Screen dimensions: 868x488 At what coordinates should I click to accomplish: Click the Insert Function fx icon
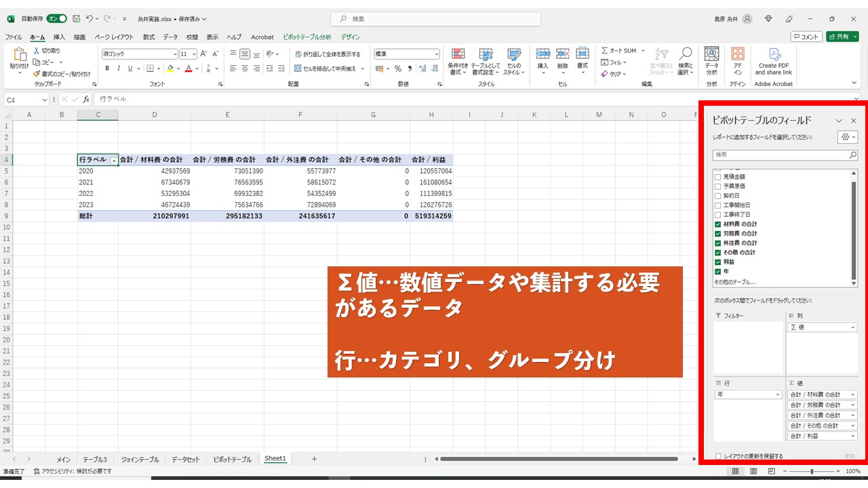click(86, 99)
